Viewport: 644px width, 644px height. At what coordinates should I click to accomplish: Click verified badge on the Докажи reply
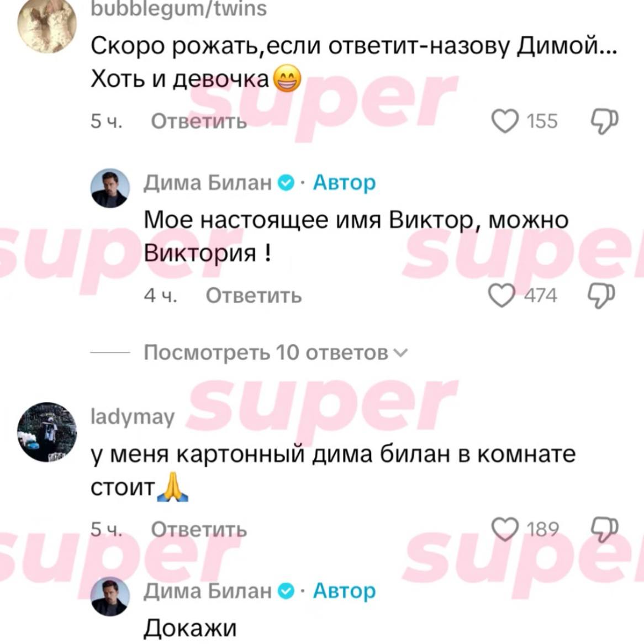click(286, 591)
